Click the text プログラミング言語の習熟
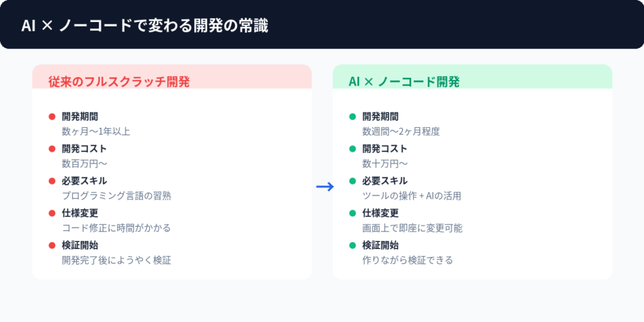Screen dimensions: 644x322 pyautogui.click(x=116, y=196)
